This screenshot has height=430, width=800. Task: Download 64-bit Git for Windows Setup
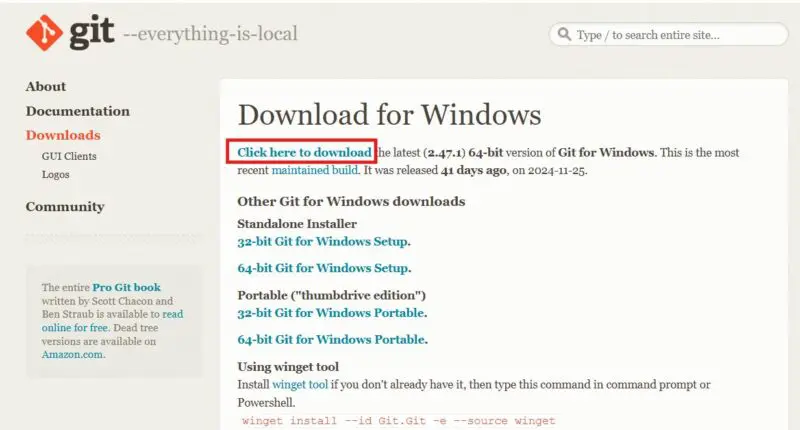tap(324, 268)
